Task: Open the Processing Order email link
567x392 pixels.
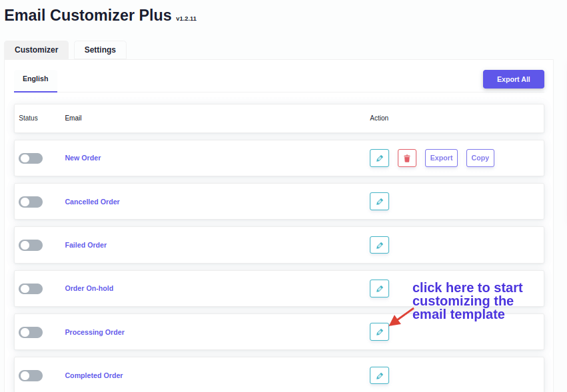Action: [95, 332]
